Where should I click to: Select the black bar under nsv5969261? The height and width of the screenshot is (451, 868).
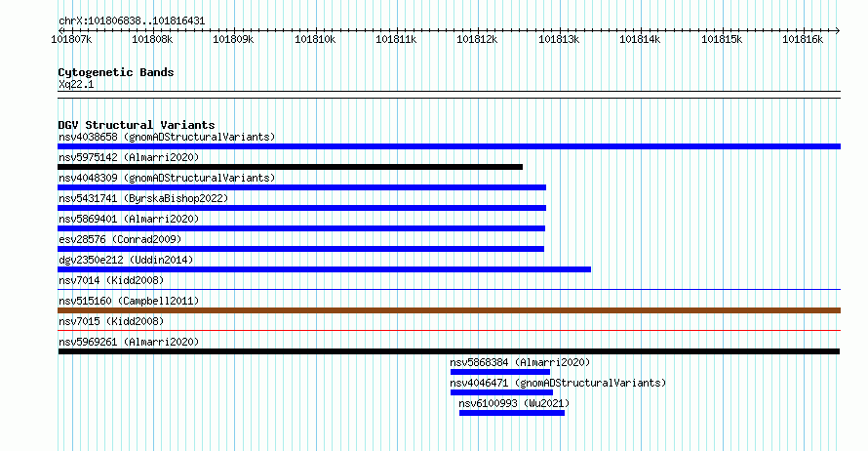coord(449,351)
